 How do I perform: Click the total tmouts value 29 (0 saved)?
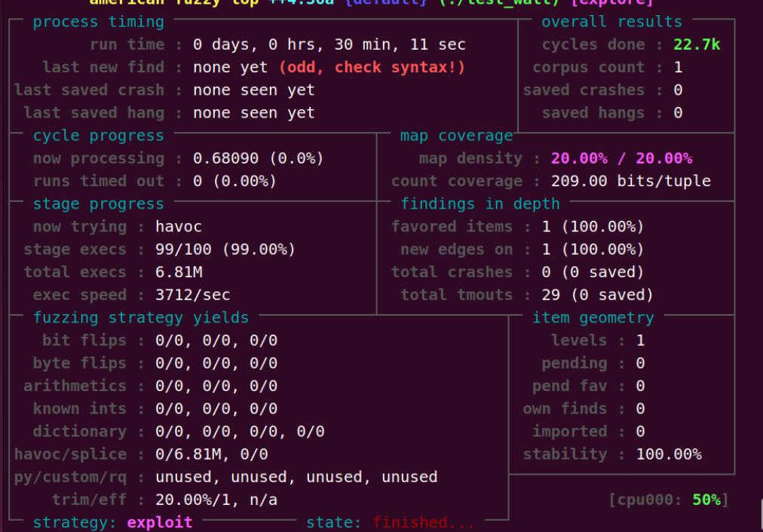click(598, 295)
